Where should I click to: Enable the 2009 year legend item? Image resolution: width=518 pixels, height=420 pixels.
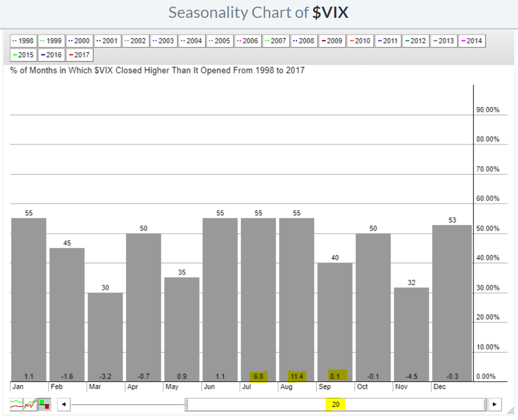tap(332, 41)
